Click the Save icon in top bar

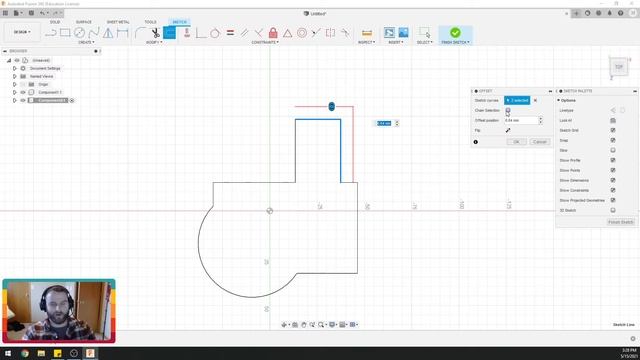point(31,13)
